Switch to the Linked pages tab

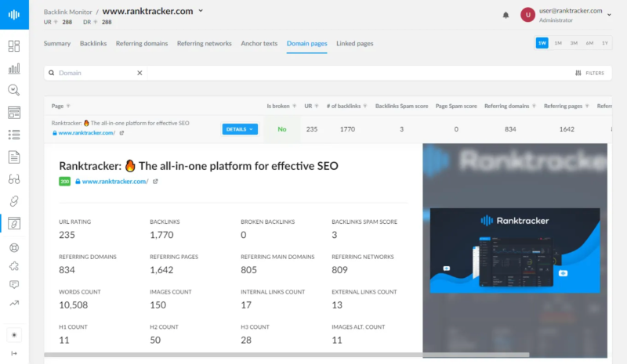click(355, 44)
